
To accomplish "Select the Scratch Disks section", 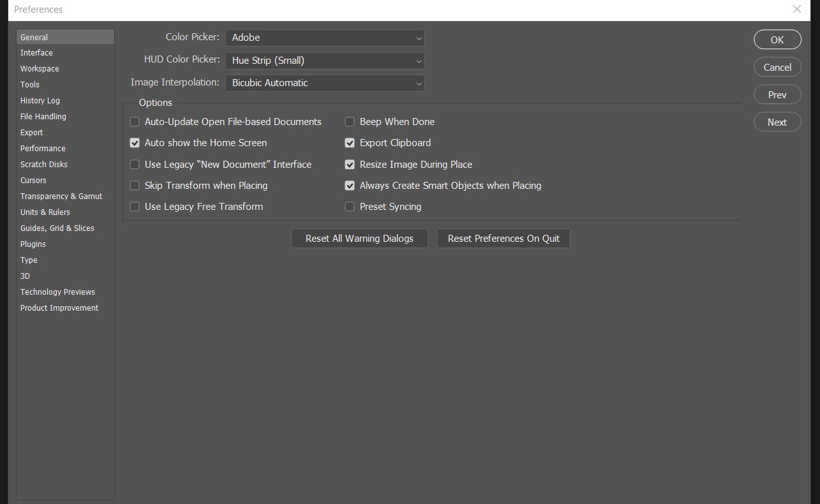I will click(x=43, y=164).
